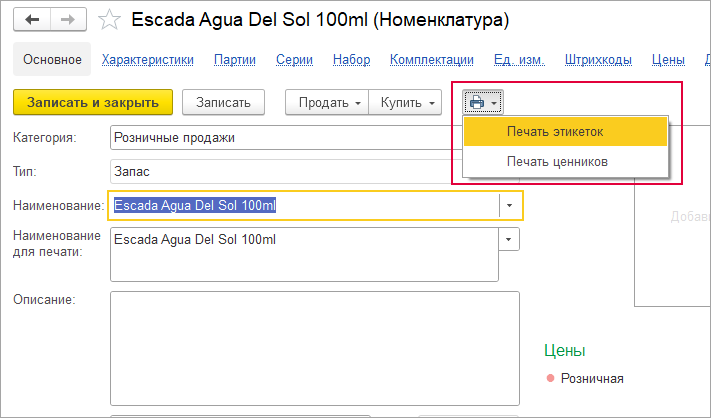Open the Ед. изм. tab link

pos(519,59)
